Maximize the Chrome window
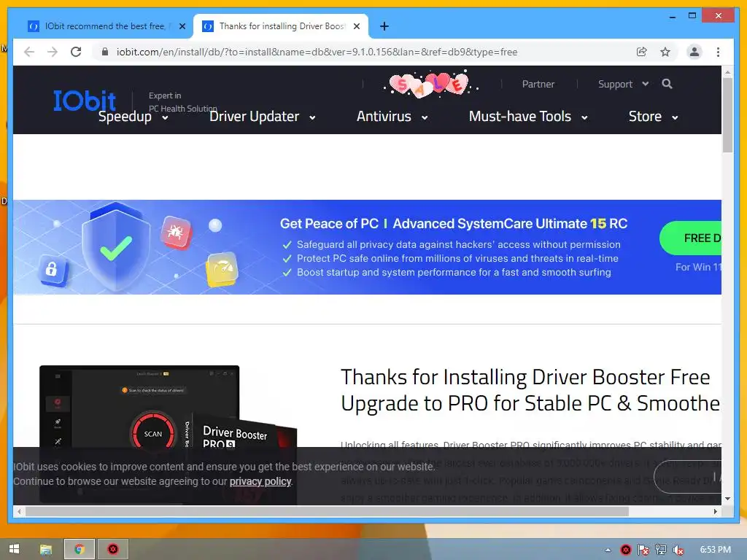 [x=692, y=16]
